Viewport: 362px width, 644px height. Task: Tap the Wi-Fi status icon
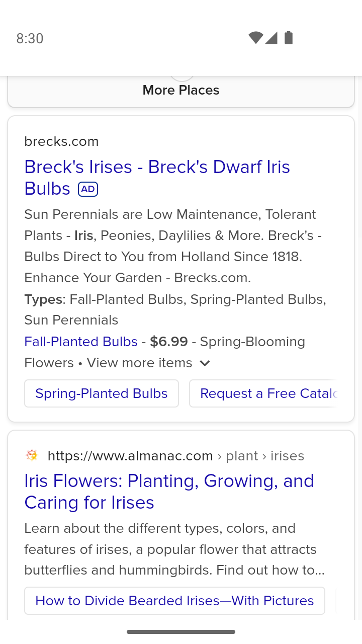click(x=255, y=38)
